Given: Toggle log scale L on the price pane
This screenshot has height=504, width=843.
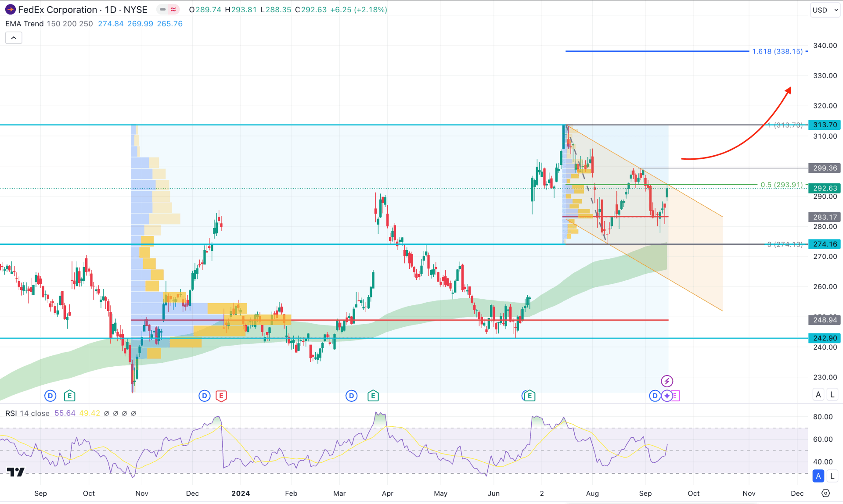Looking at the screenshot, I should coord(832,394).
